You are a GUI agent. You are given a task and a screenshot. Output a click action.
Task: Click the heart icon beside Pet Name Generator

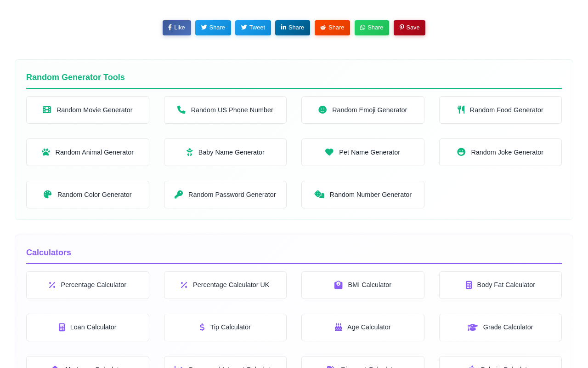329,152
